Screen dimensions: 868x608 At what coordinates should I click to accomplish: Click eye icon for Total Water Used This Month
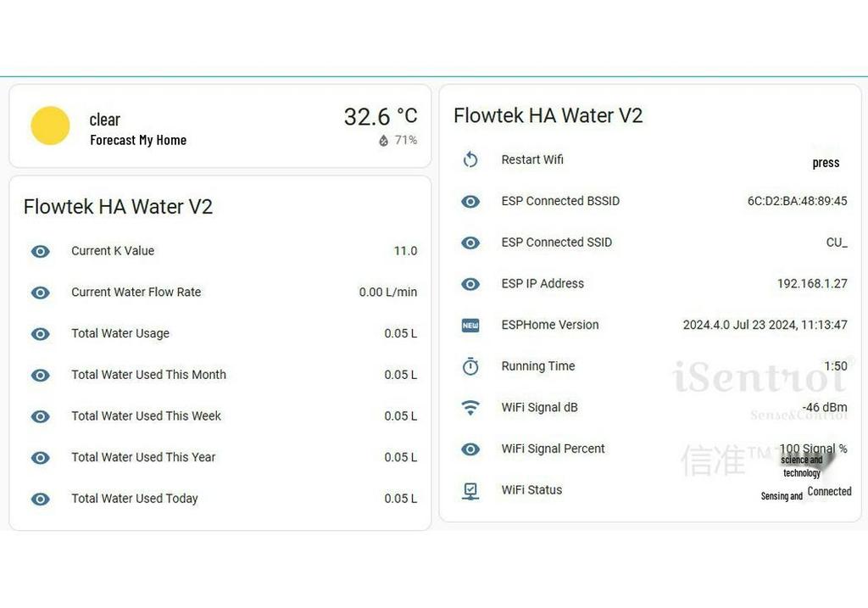pos(41,376)
